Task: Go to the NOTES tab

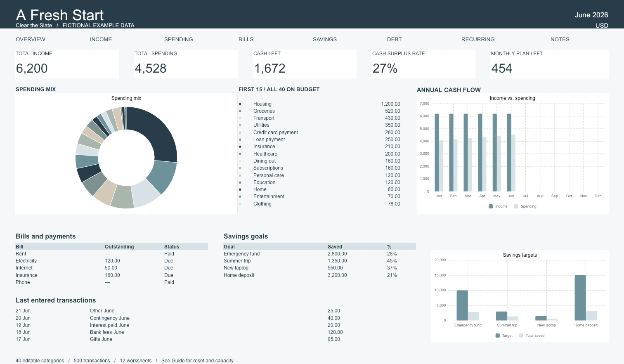Action: (560, 40)
